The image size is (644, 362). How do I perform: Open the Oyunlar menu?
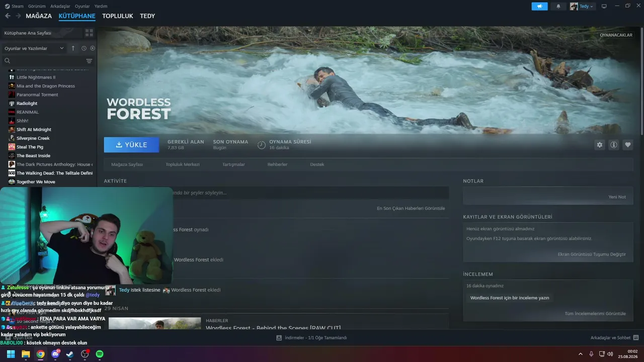click(x=83, y=7)
